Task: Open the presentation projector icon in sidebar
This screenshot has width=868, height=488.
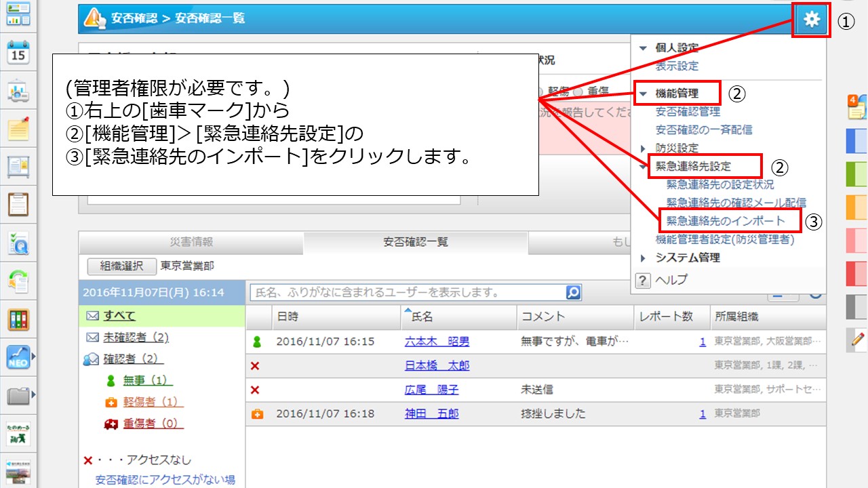Action: click(x=18, y=90)
